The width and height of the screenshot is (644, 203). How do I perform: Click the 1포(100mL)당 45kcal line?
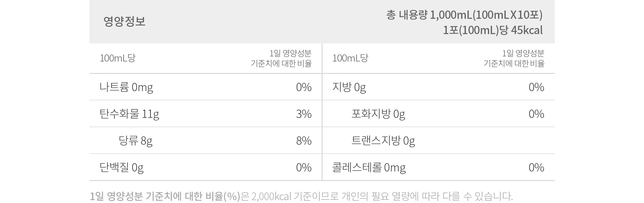[x=493, y=30]
